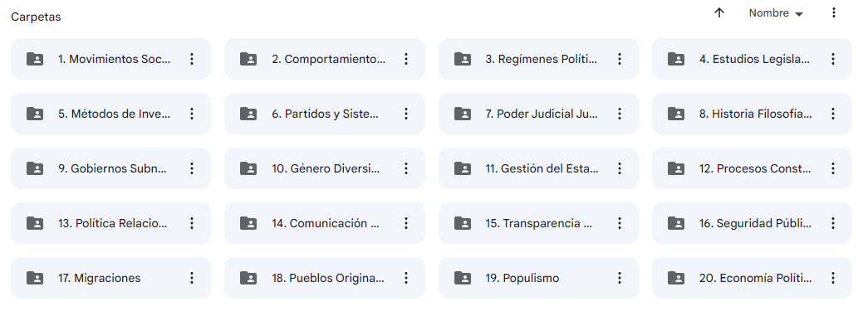Open the Nombre sort dropdown
This screenshot has width=868, height=321.
(x=776, y=13)
